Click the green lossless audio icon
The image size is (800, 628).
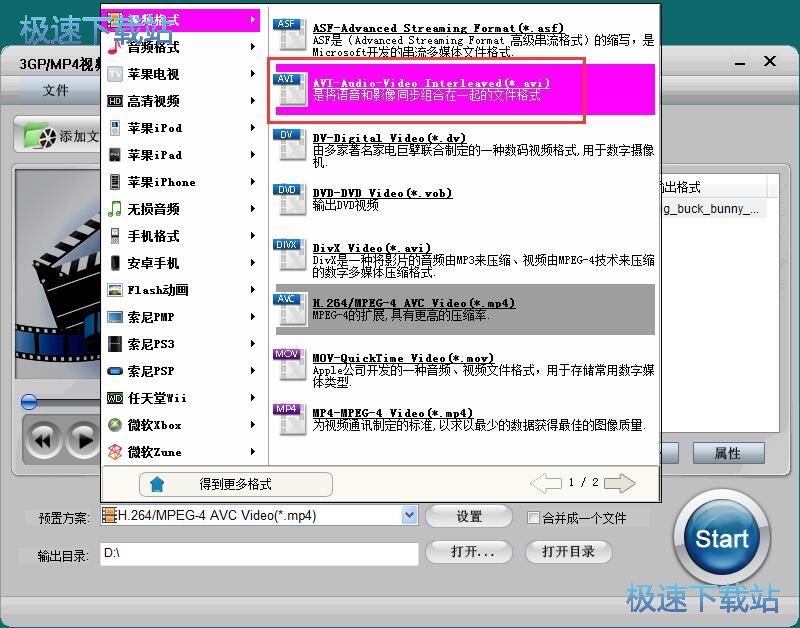[115, 209]
